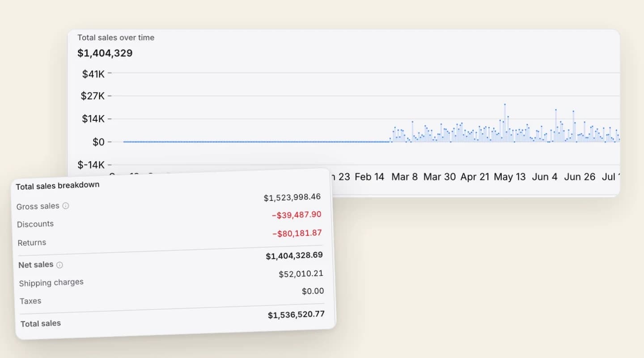Click the returns value −$80,181.87

click(x=297, y=233)
